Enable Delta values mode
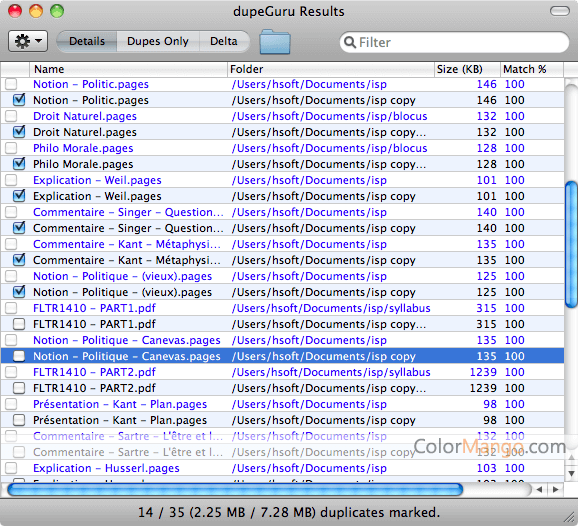 pyautogui.click(x=224, y=41)
